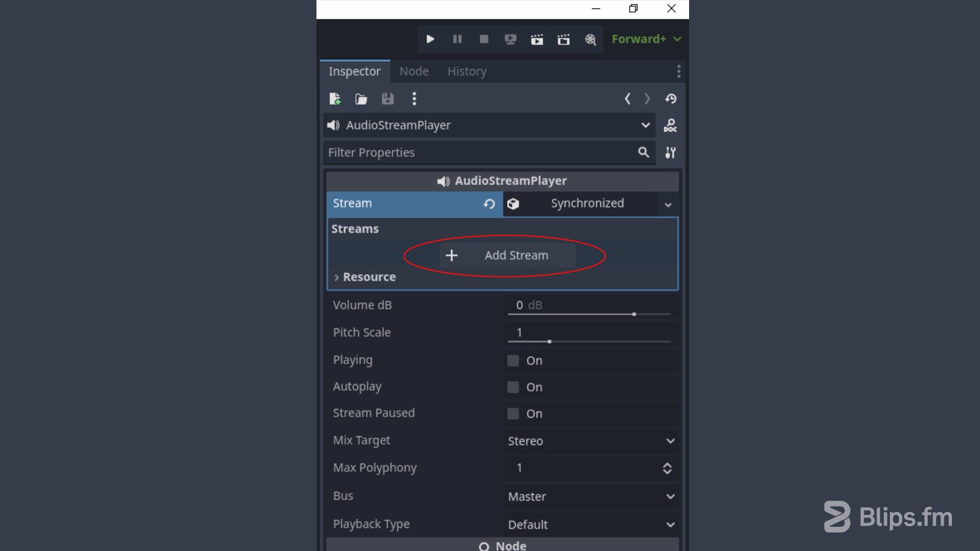The width and height of the screenshot is (980, 551).
Task: Open the object history list icon
Action: (x=671, y=99)
